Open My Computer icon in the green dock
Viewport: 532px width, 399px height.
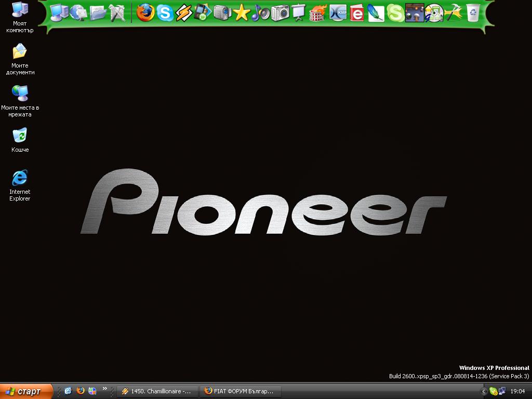pyautogui.click(x=59, y=13)
